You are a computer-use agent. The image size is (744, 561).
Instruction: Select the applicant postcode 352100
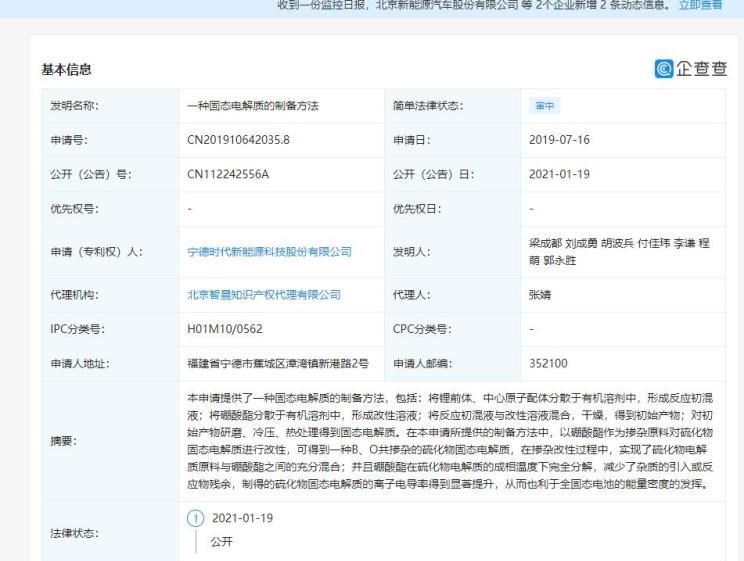click(x=548, y=364)
